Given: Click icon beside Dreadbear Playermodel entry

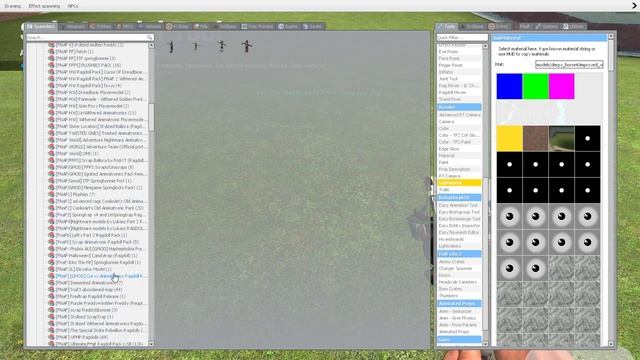Looking at the screenshot, I should 51,92.
